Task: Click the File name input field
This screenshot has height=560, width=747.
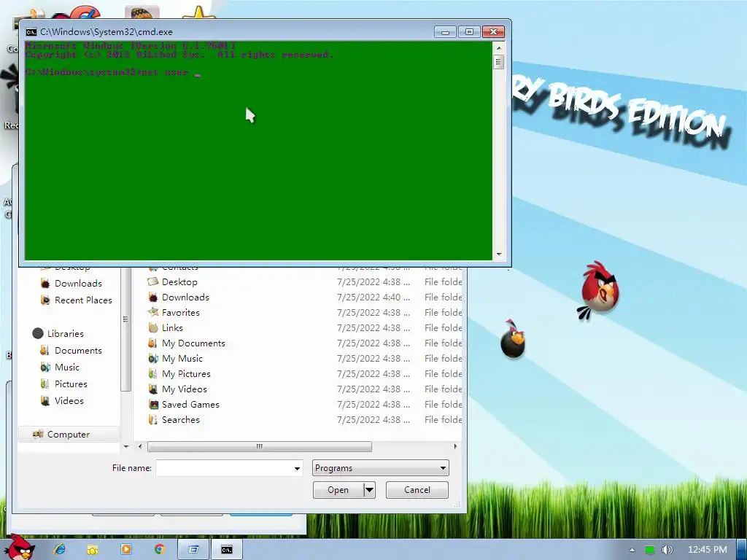Action: [225, 468]
